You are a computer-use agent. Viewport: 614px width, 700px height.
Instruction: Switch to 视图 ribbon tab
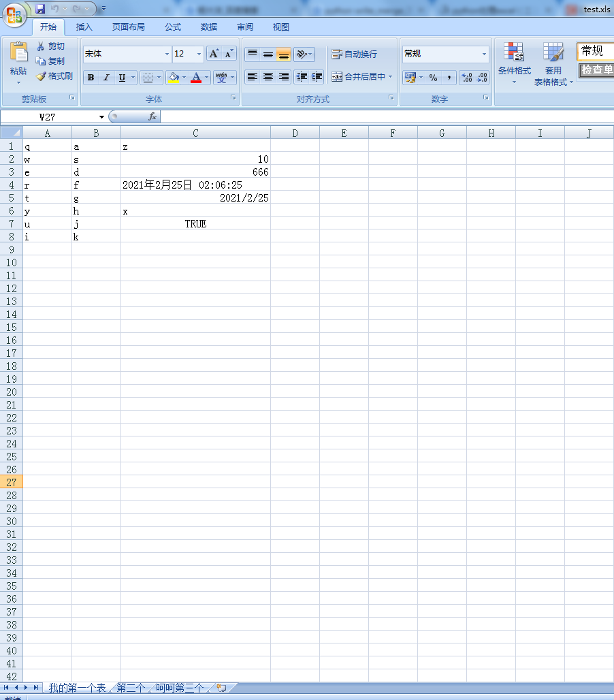pyautogui.click(x=280, y=27)
